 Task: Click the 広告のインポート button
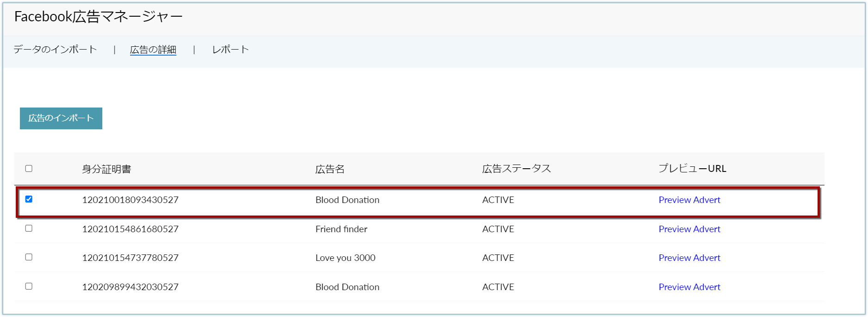pyautogui.click(x=61, y=118)
